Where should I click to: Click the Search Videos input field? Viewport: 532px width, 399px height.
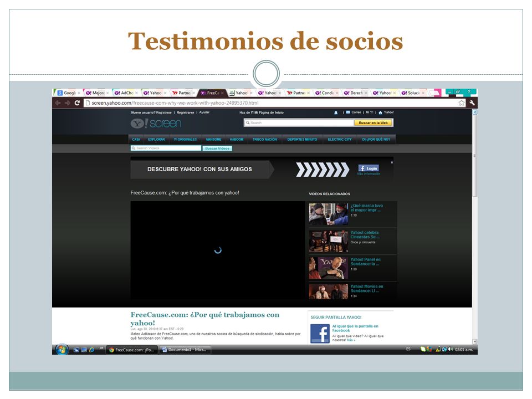pos(166,149)
